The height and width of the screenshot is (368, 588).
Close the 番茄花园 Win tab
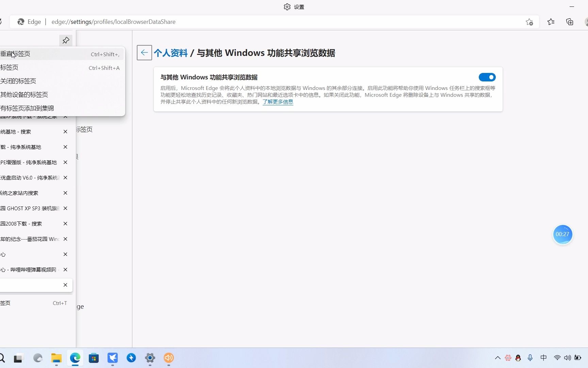click(x=65, y=239)
